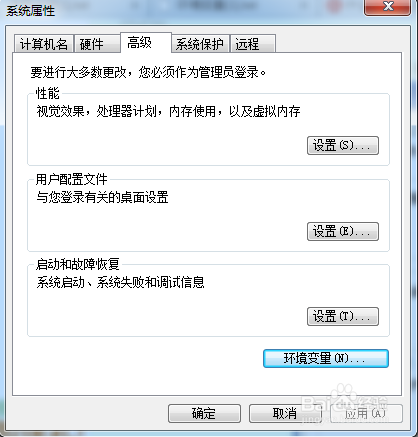
Task: Go to the 系统保护 tab
Action: pyautogui.click(x=200, y=44)
